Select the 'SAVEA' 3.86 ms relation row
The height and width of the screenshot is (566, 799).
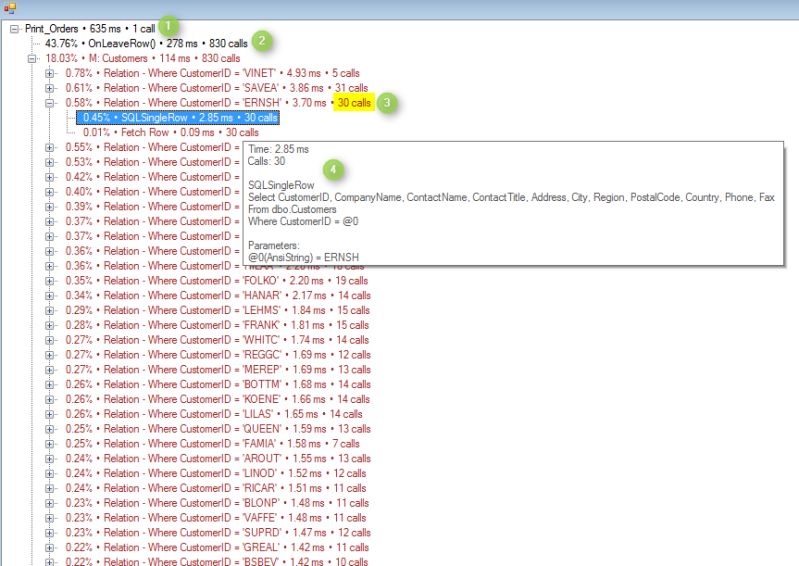[x=217, y=88]
